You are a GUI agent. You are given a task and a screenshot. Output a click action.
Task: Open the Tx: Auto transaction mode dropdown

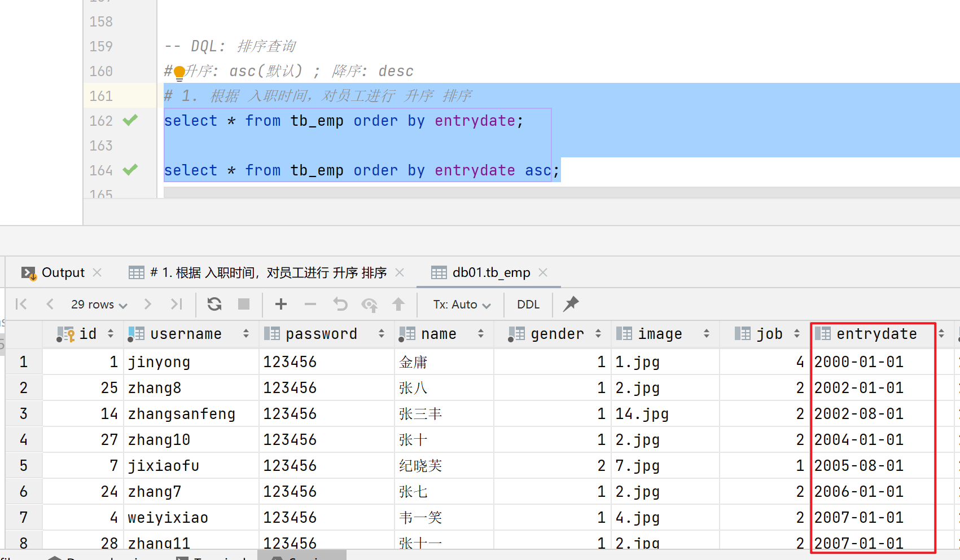click(462, 305)
